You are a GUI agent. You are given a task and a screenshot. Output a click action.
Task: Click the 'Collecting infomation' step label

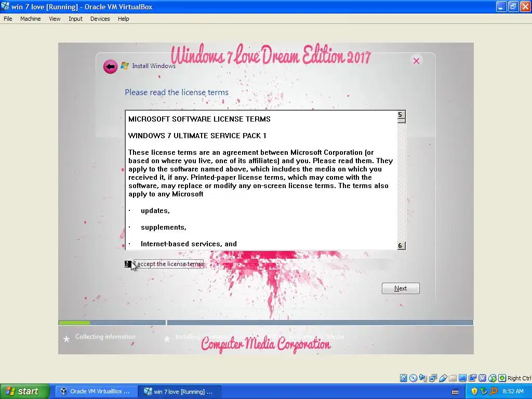point(105,337)
